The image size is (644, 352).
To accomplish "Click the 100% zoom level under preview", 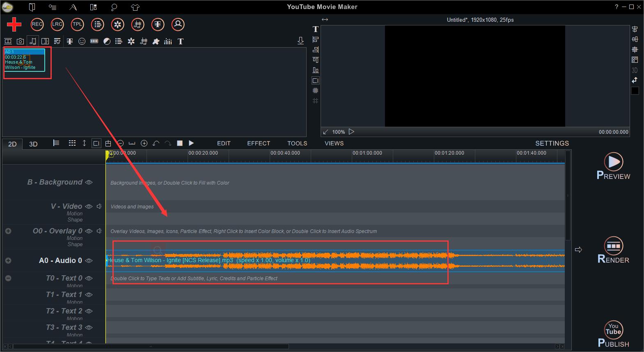I will coord(338,132).
